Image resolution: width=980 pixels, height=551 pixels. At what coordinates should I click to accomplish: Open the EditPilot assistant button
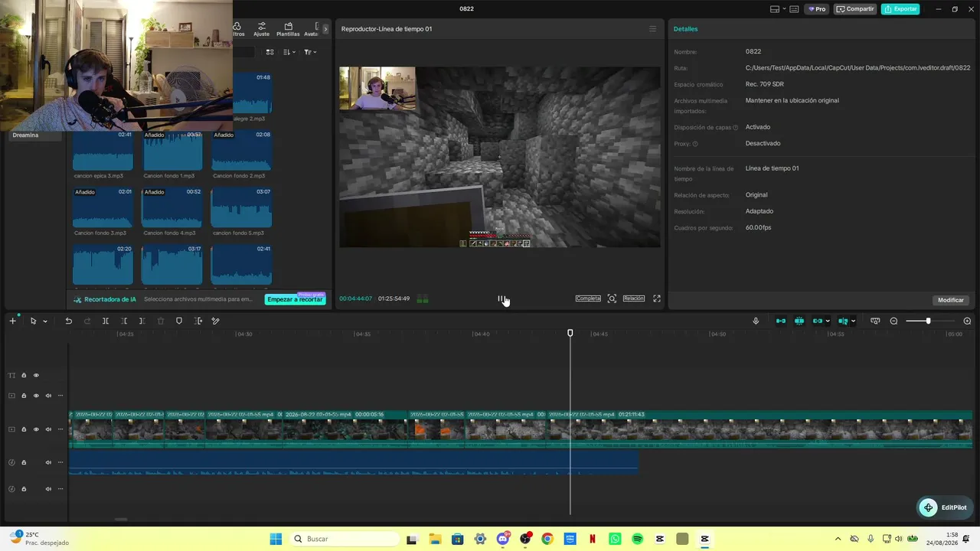(x=944, y=507)
